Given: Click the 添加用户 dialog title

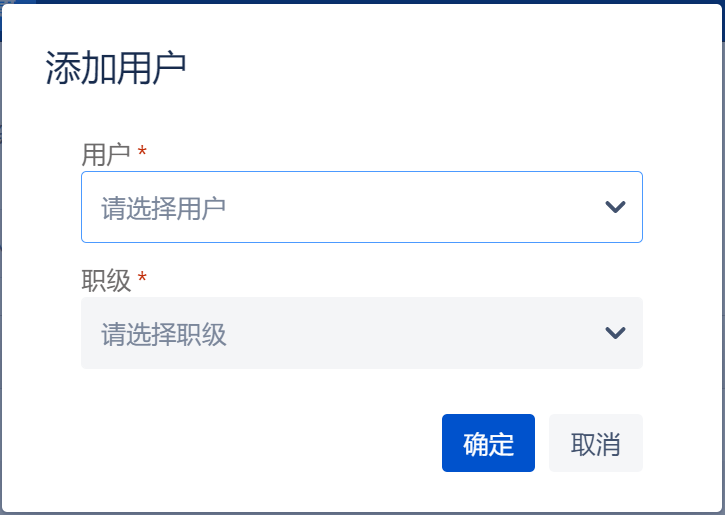Looking at the screenshot, I should 116,69.
